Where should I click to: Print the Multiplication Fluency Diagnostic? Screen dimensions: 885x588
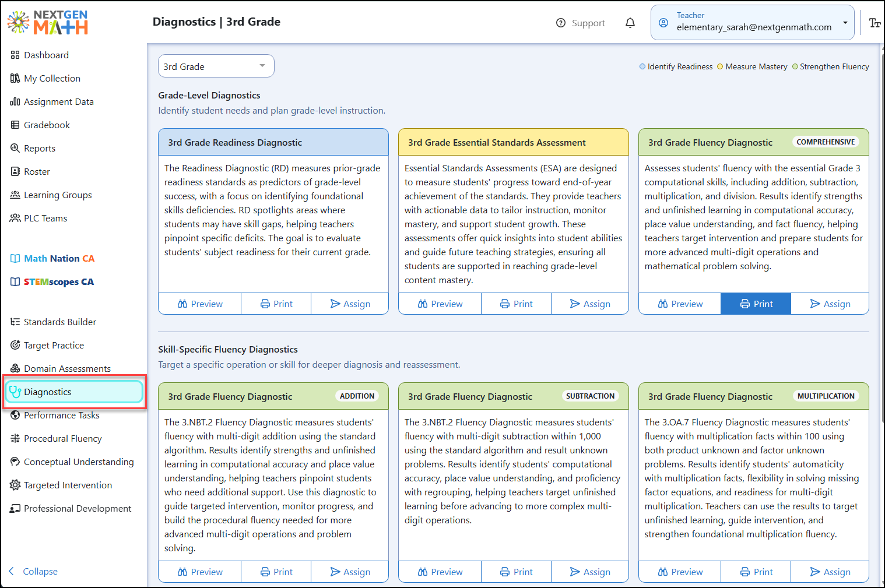click(756, 572)
